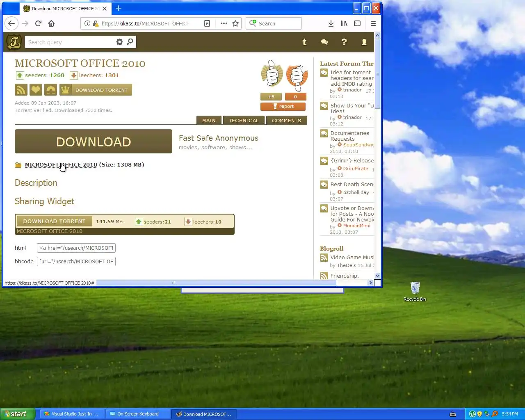Open '{GrimP} Release' forum thread
Image resolution: width=525 pixels, height=420 pixels.
tap(352, 160)
